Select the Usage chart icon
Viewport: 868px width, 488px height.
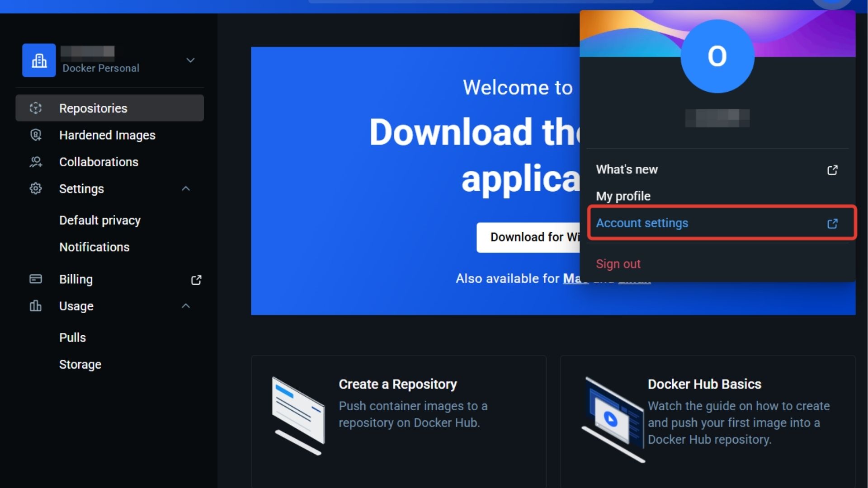36,306
